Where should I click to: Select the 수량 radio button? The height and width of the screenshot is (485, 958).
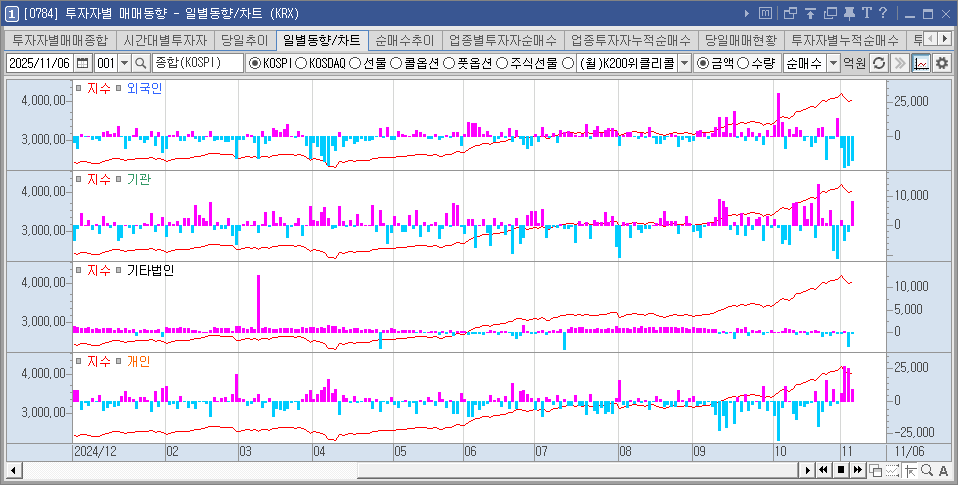743,63
